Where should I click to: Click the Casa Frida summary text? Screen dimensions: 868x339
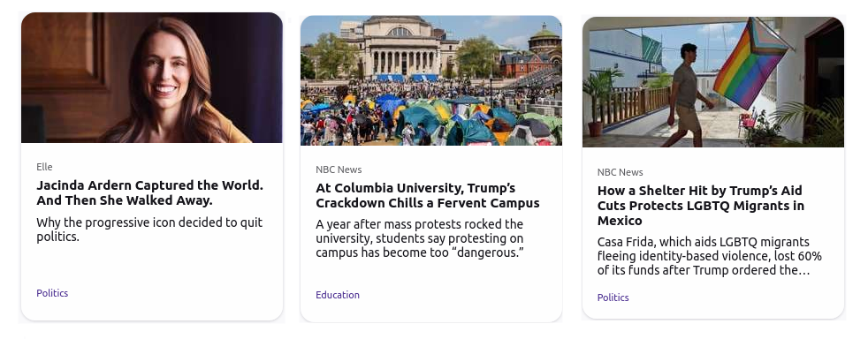710,256
